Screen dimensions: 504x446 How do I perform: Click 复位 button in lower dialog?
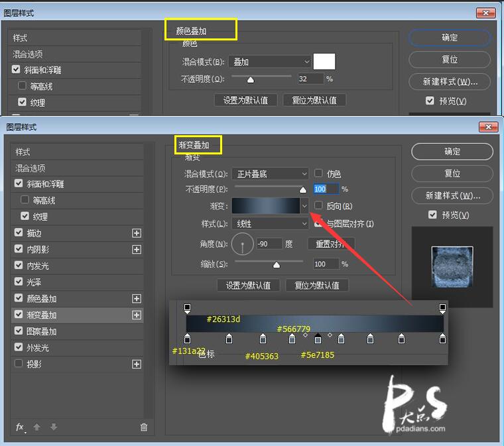pos(452,174)
